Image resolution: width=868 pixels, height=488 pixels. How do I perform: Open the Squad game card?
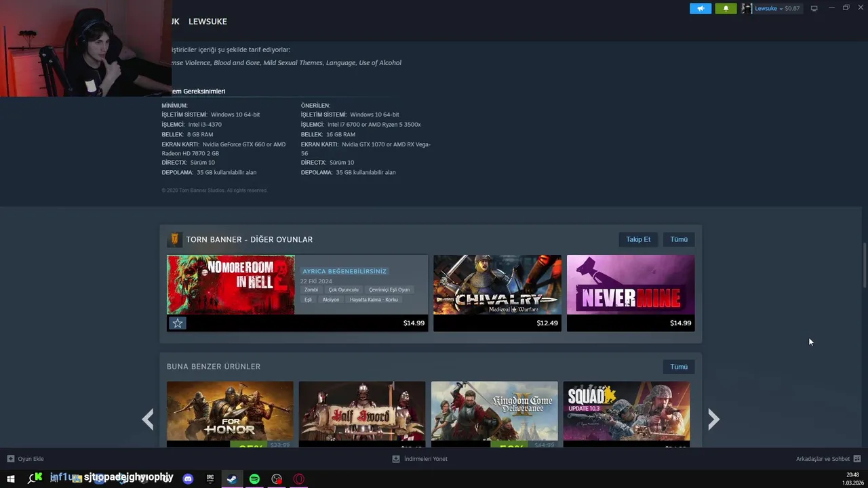627,414
